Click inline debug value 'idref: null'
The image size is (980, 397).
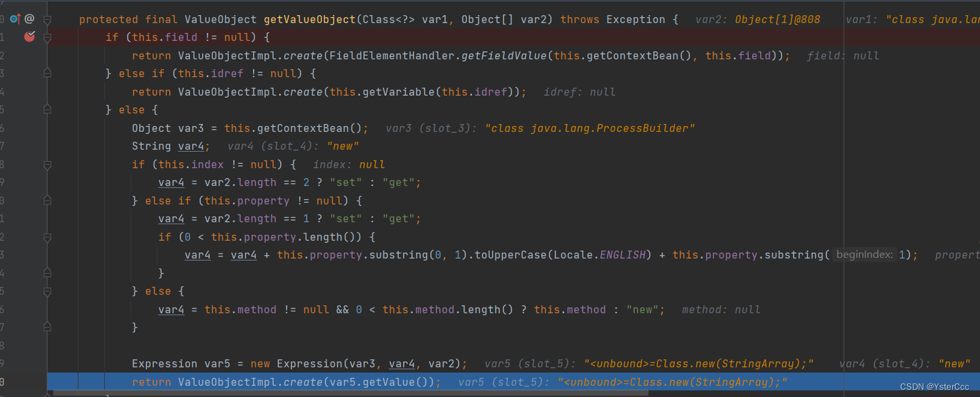tap(579, 92)
